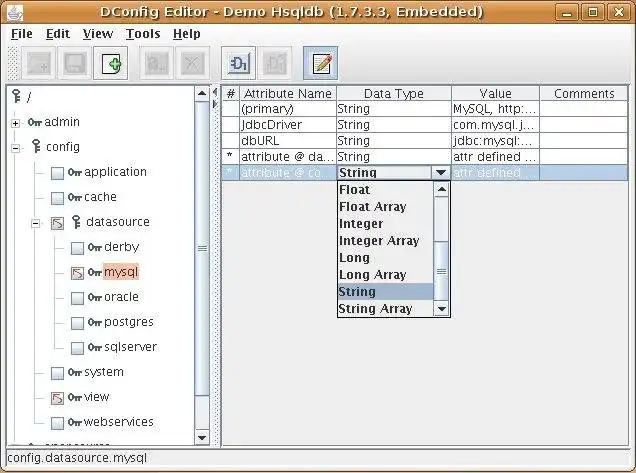This screenshot has height=473, width=636.
Task: Click the tree panel's scroll down arrow
Action: tap(202, 438)
